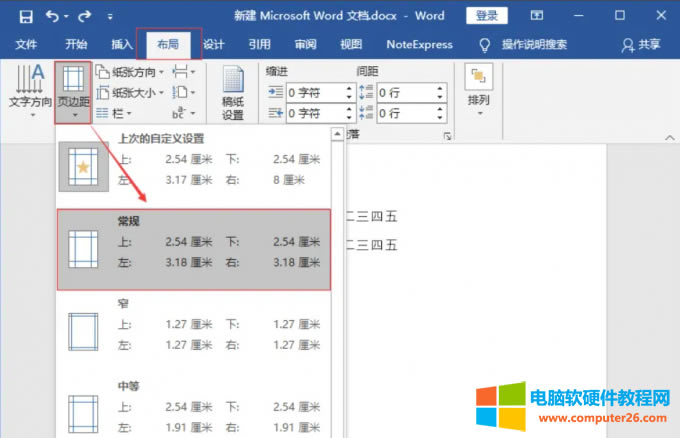
Task: Click the right indent 0 字符 field
Action: pyautogui.click(x=315, y=113)
